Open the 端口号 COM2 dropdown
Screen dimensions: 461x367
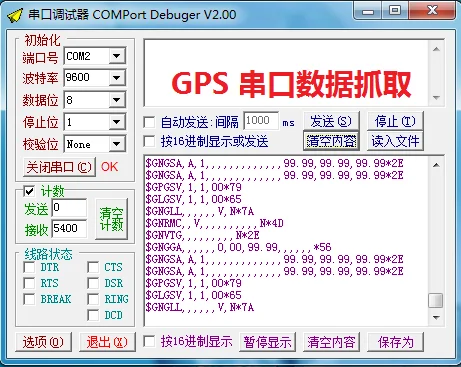[x=117, y=56]
